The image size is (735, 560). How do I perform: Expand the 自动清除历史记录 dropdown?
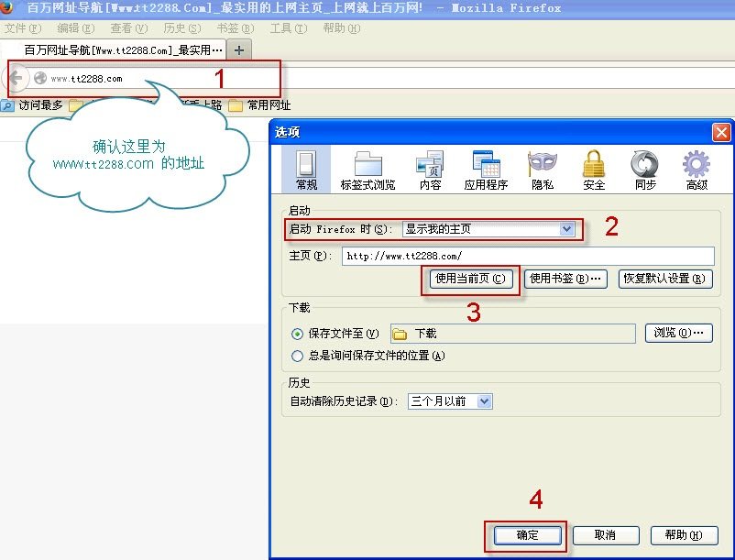(451, 401)
